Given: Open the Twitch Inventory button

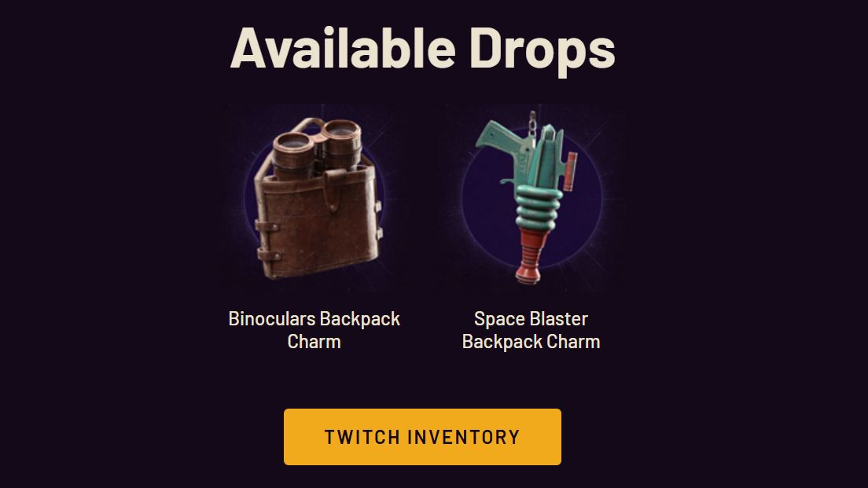Looking at the screenshot, I should pos(422,437).
